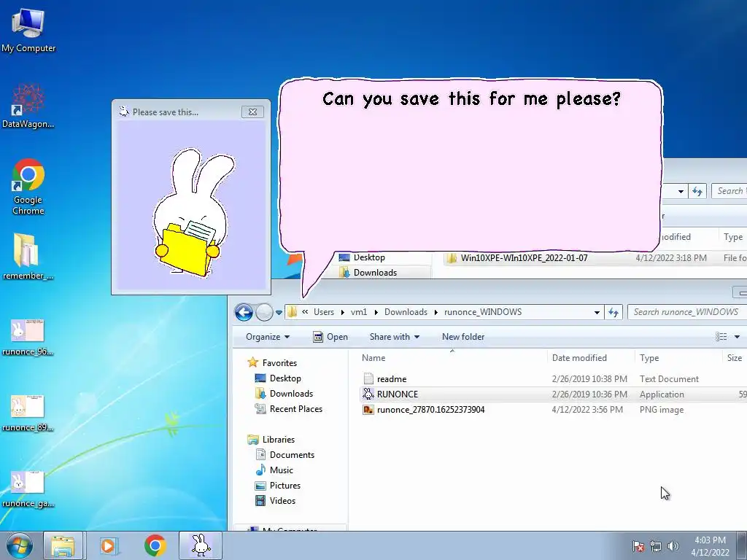Open the network icon in system tray
Screen dimensions: 747x560
[656, 546]
